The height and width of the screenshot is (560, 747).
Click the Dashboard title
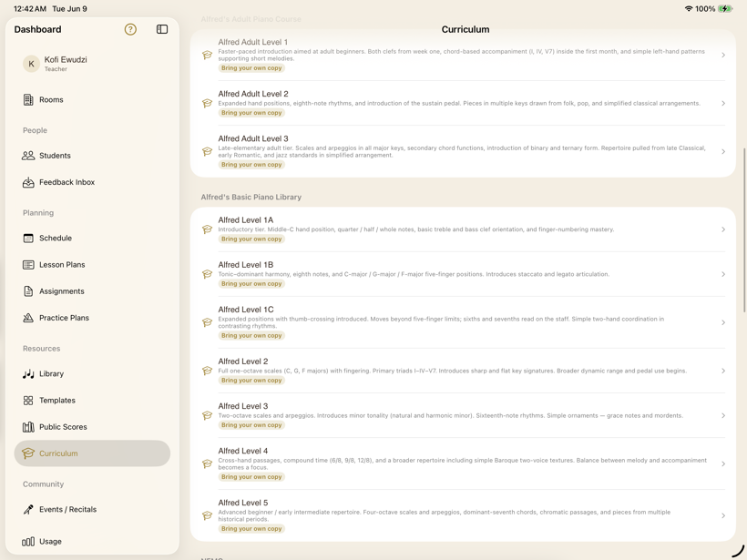pos(37,29)
